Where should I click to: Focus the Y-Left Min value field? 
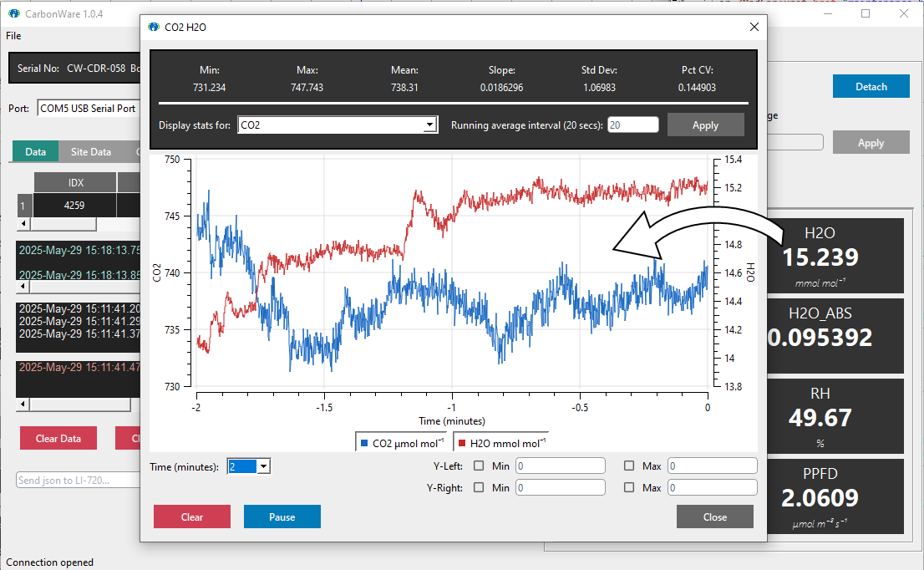tap(561, 466)
